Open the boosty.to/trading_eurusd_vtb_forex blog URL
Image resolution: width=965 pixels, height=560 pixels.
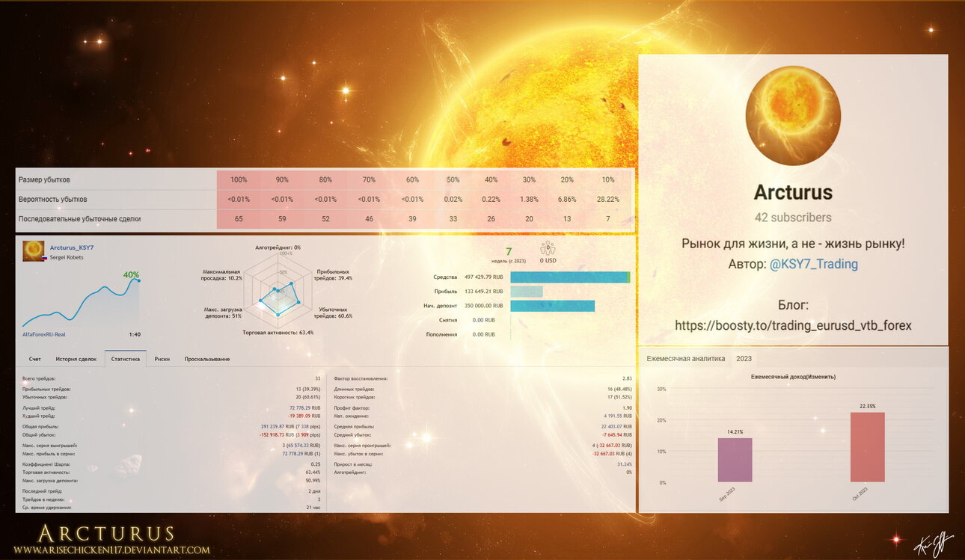pos(793,325)
